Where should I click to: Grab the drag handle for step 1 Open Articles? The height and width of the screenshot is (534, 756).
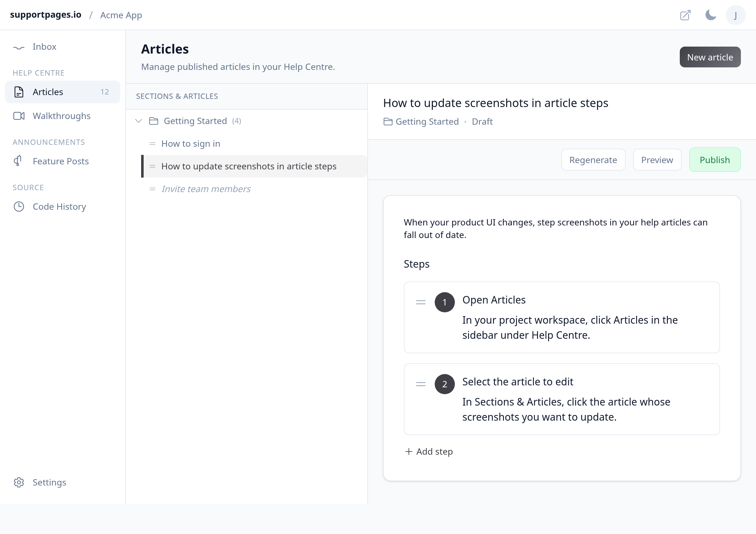click(x=421, y=302)
